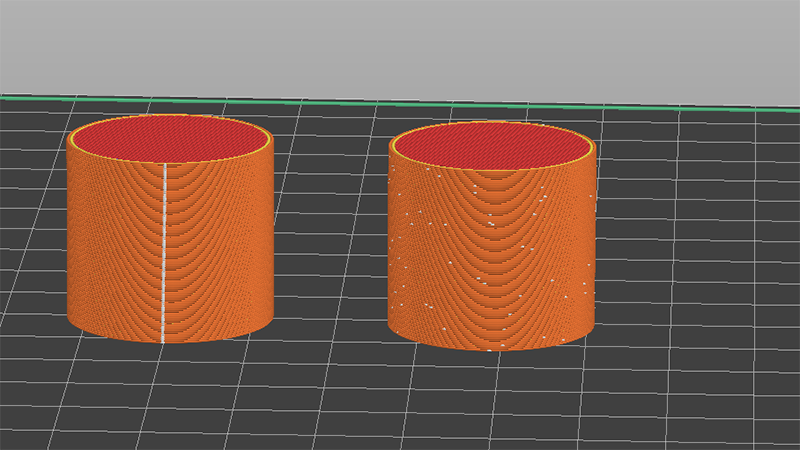The width and height of the screenshot is (800, 450).
Task: Select the right cylinder's red top surface
Action: coord(492,147)
